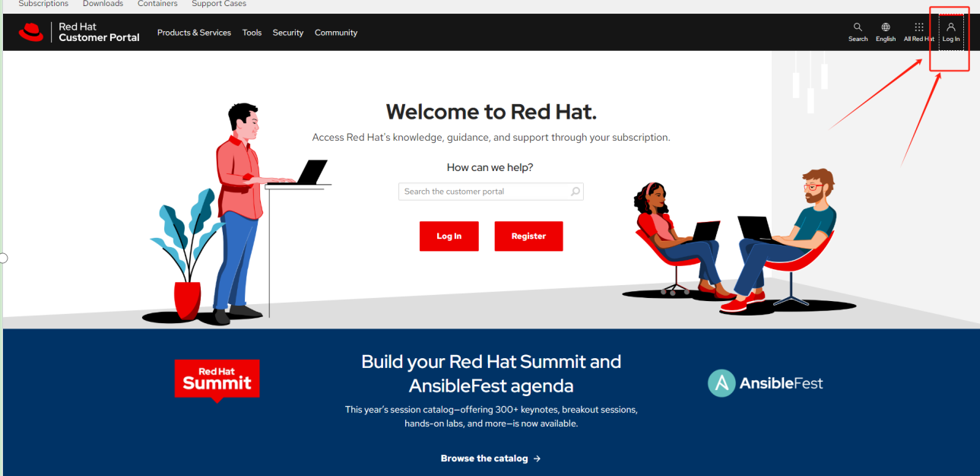Go to the Support Cases link

point(219,4)
